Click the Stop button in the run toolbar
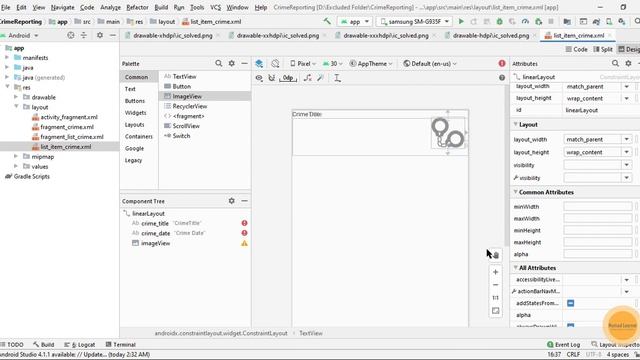640x360 pixels. coord(551,22)
